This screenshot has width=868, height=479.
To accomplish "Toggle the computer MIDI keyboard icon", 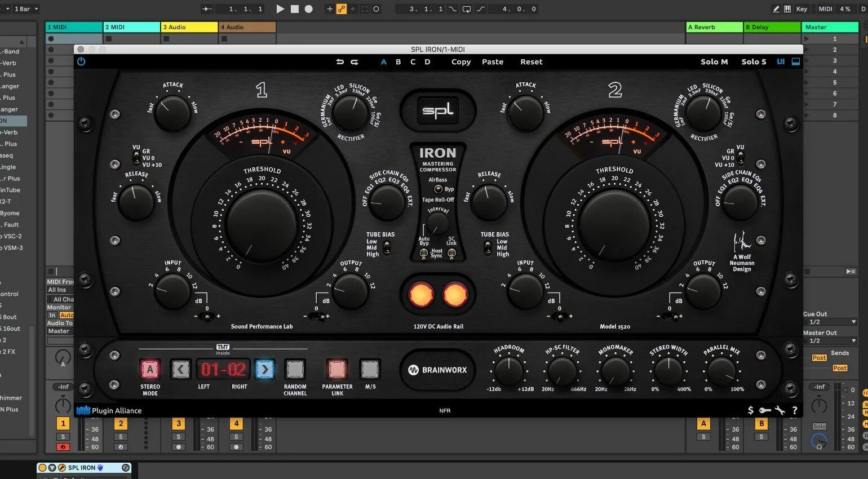I will pyautogui.click(x=787, y=9).
